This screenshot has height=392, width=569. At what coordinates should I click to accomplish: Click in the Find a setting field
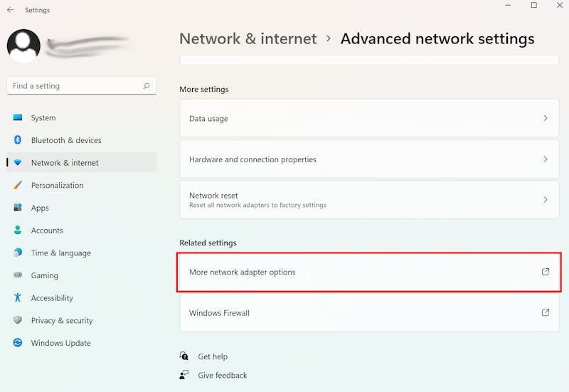click(81, 85)
